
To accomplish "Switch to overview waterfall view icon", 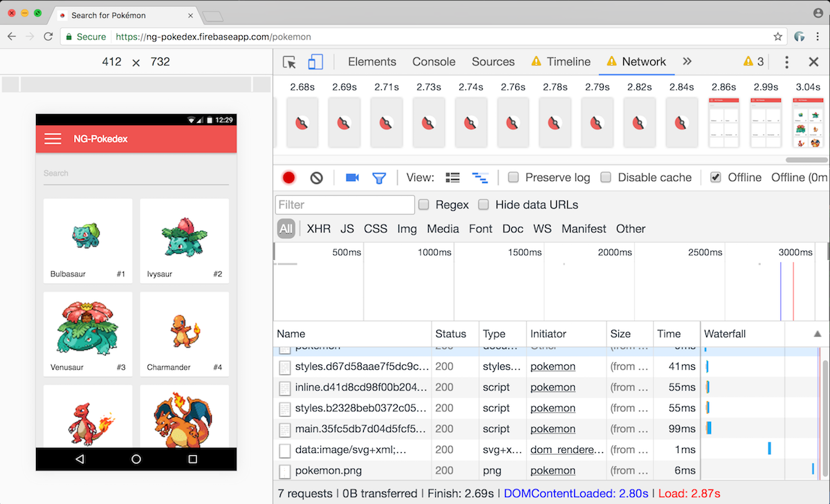I will pos(480,178).
